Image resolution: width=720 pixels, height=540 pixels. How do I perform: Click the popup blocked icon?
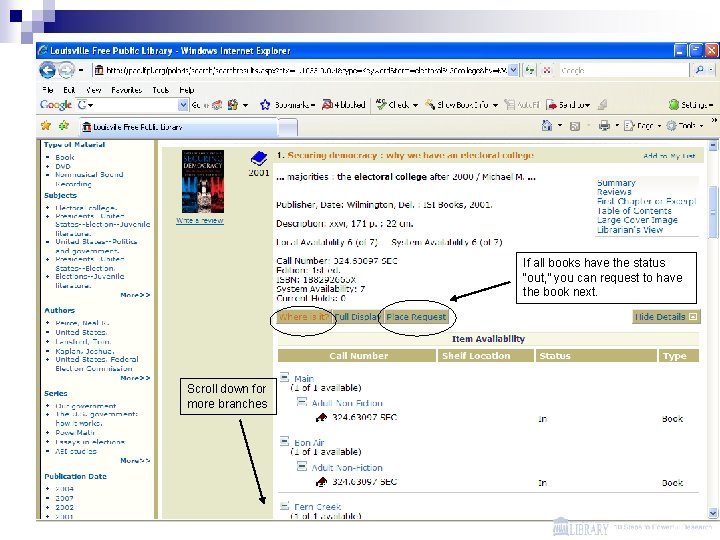pos(327,105)
